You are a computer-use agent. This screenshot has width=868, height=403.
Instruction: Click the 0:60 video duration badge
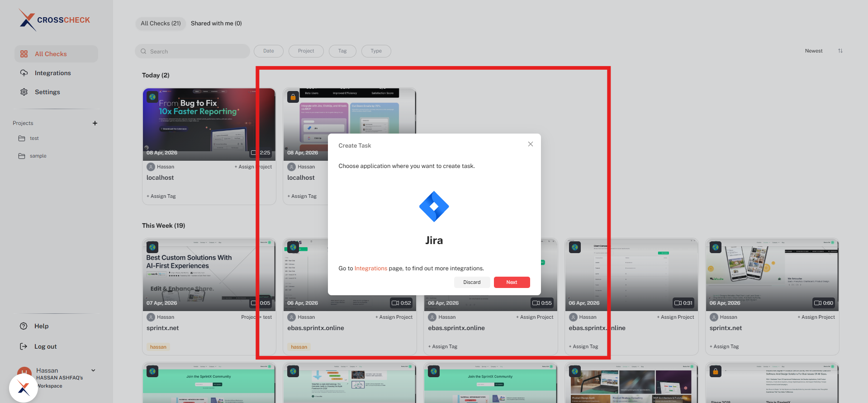click(x=824, y=303)
